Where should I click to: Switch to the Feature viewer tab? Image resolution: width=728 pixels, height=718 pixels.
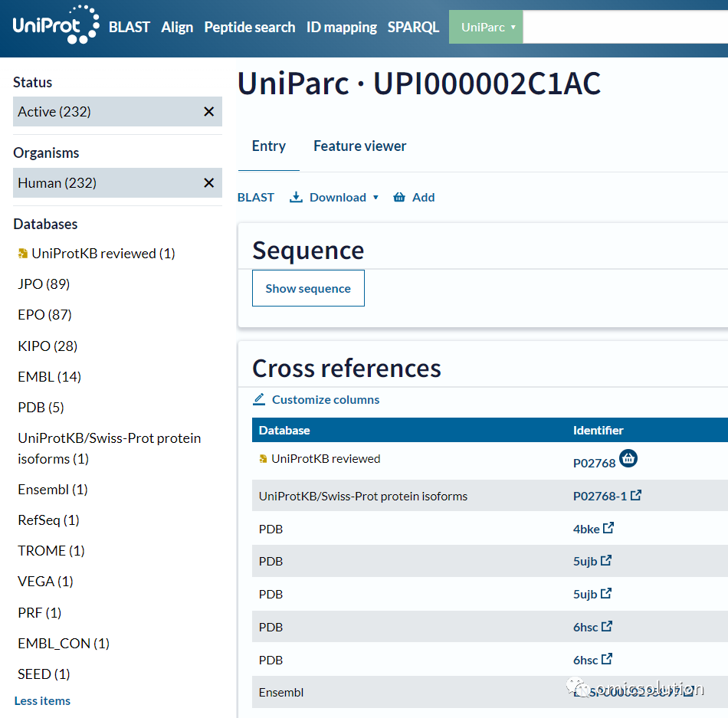click(360, 146)
